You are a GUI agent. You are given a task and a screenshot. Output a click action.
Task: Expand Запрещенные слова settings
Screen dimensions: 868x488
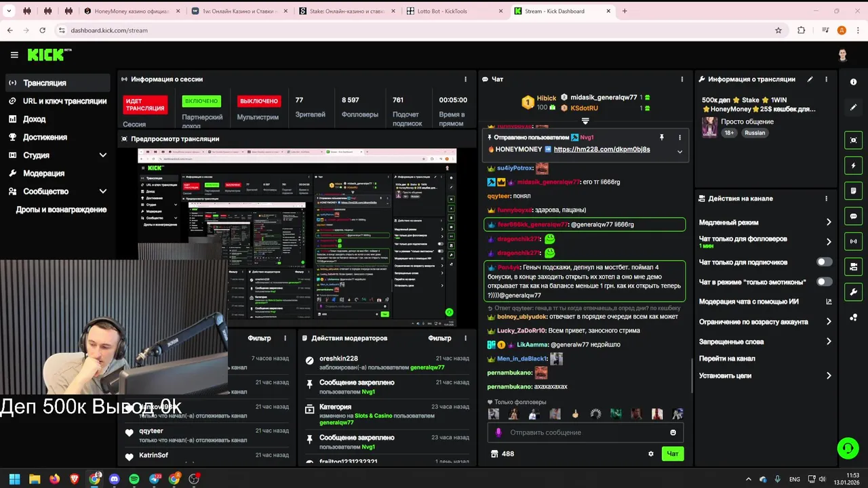click(829, 342)
